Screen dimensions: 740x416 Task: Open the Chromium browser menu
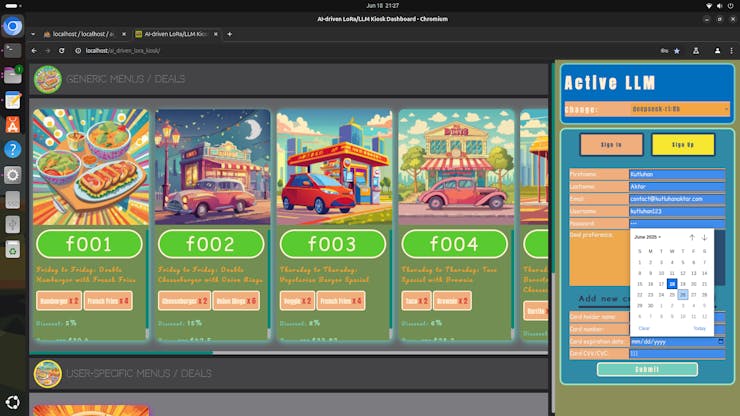731,50
